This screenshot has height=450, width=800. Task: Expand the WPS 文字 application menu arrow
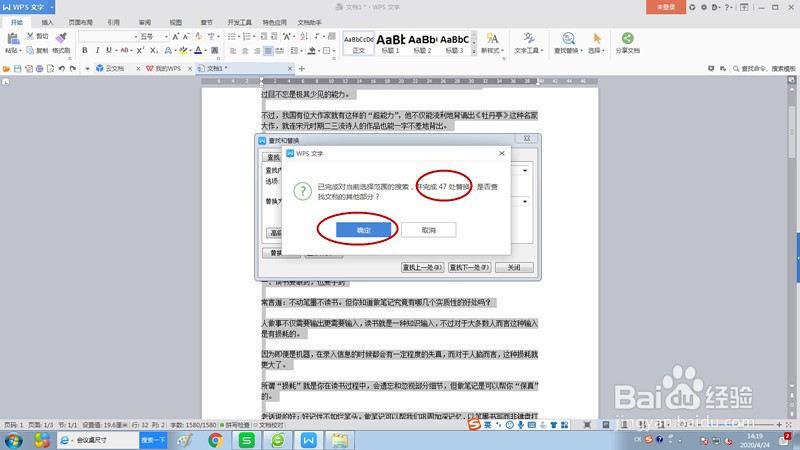52,7
